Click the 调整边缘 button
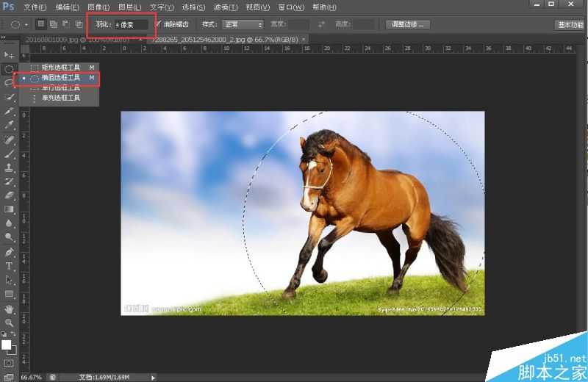588x382 pixels. [409, 24]
